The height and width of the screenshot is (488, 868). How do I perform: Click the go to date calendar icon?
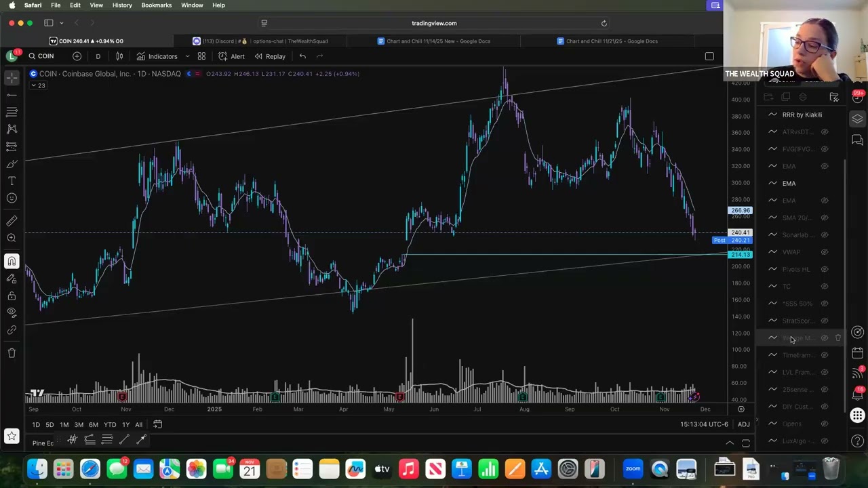[157, 424]
